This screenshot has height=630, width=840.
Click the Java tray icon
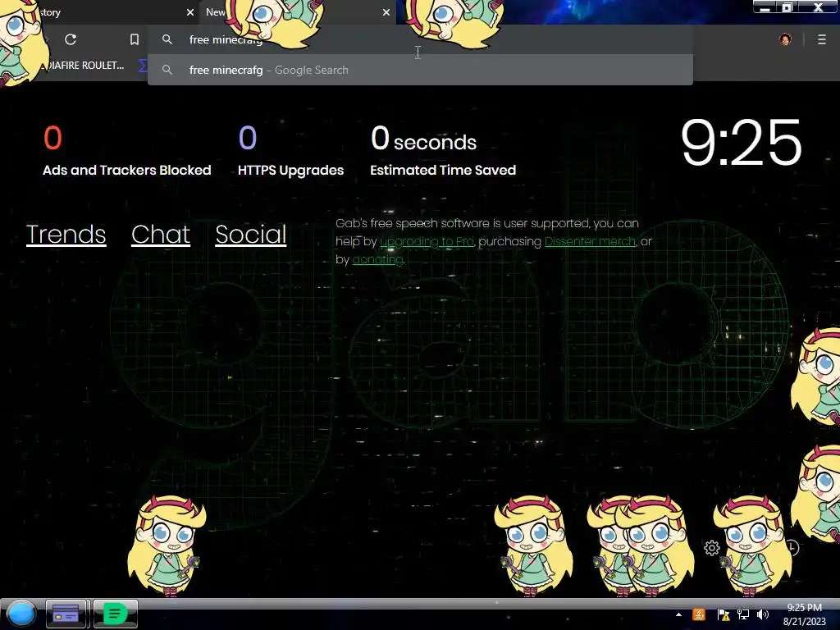click(x=699, y=614)
